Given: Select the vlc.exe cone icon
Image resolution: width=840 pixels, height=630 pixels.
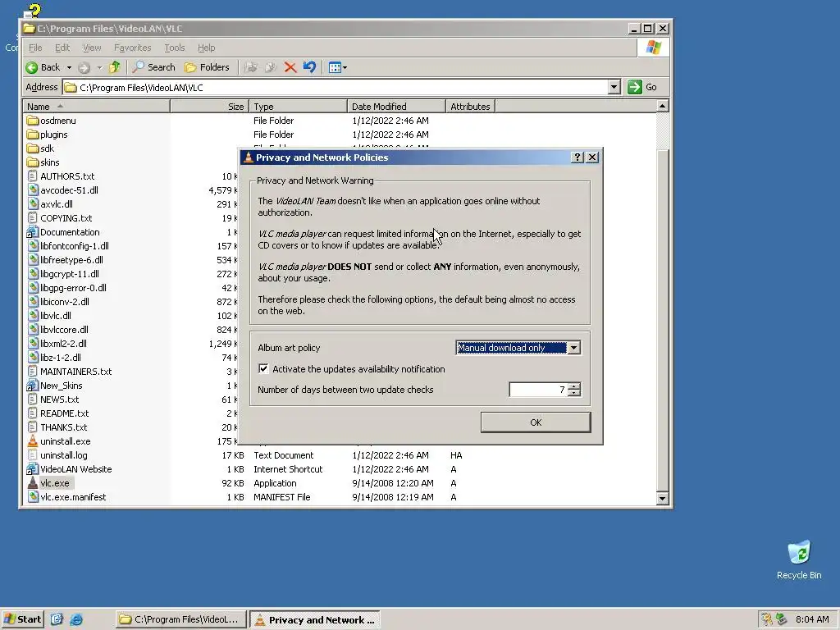Looking at the screenshot, I should click(x=33, y=482).
